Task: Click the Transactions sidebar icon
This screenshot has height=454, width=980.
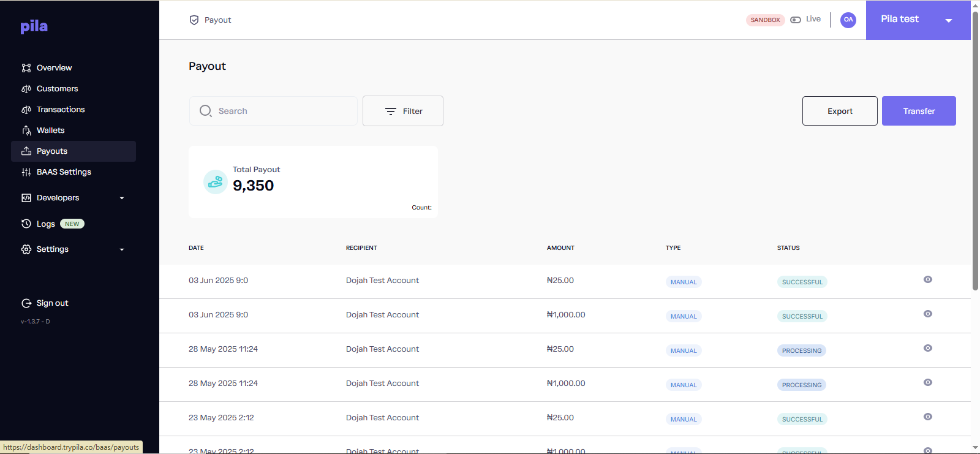Action: 26,110
